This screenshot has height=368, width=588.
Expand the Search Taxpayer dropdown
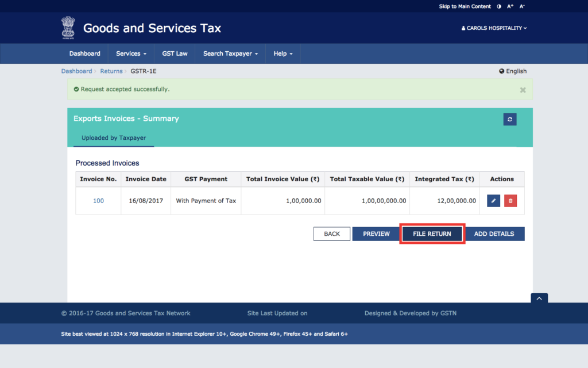230,53
